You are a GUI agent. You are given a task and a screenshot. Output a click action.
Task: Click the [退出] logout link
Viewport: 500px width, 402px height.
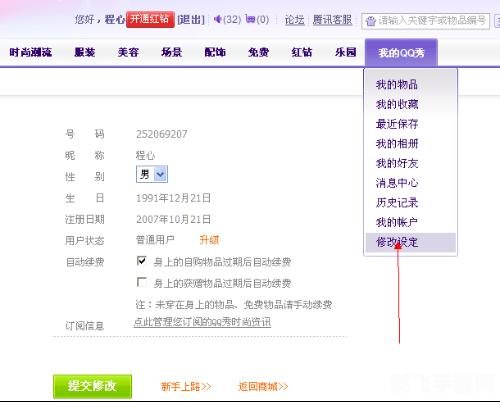click(191, 20)
